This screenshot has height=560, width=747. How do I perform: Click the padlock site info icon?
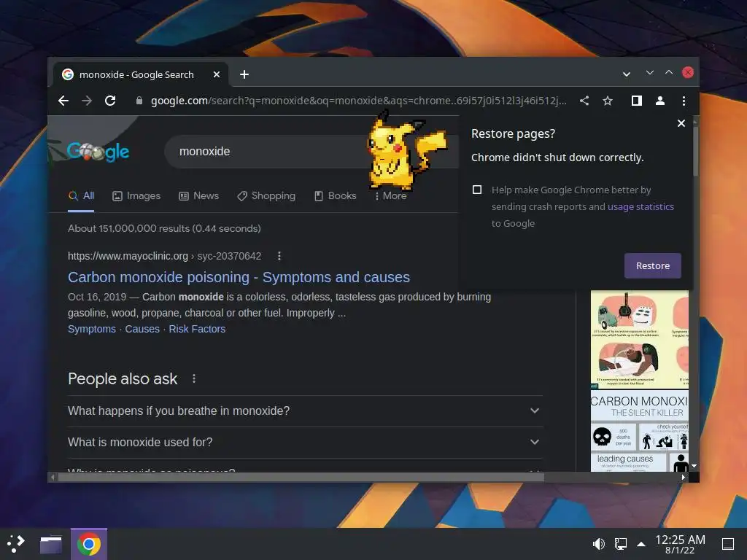tap(139, 101)
